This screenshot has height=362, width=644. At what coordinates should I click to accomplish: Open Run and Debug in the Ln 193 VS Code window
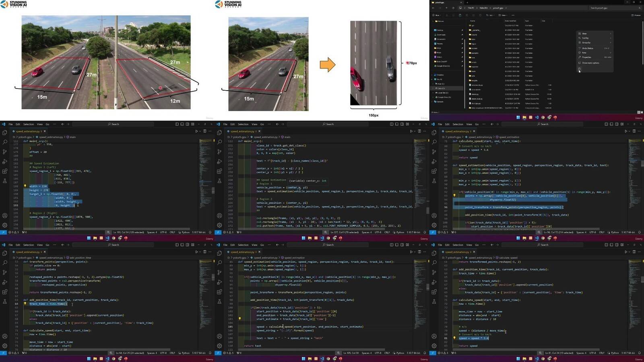click(x=5, y=161)
